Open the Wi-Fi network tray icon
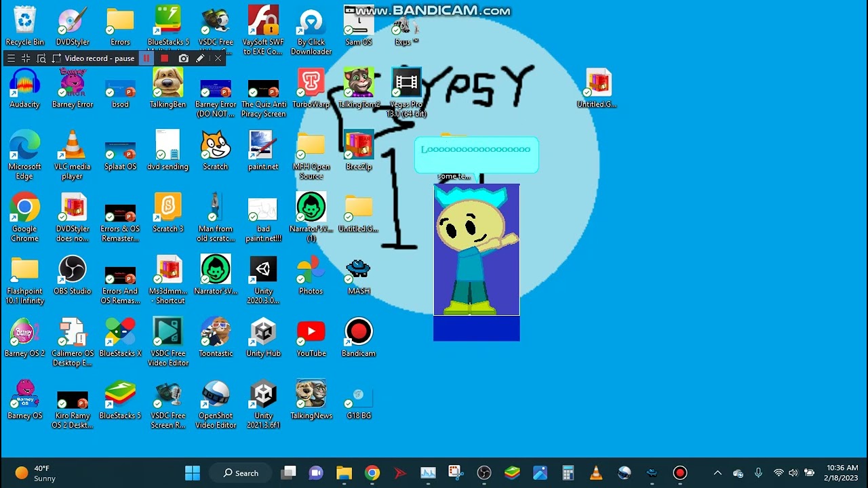The height and width of the screenshot is (488, 868). (778, 472)
